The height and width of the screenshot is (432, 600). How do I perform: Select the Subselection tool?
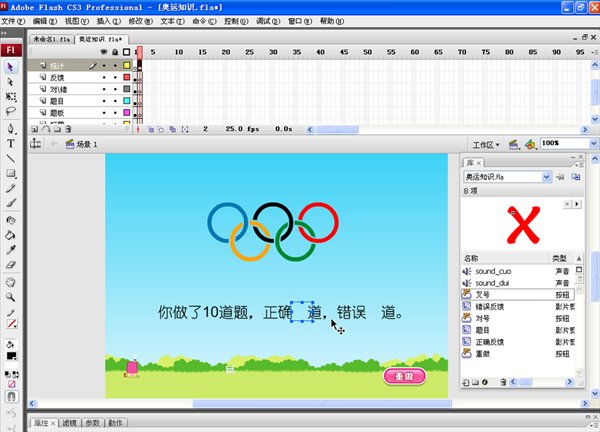(10, 82)
